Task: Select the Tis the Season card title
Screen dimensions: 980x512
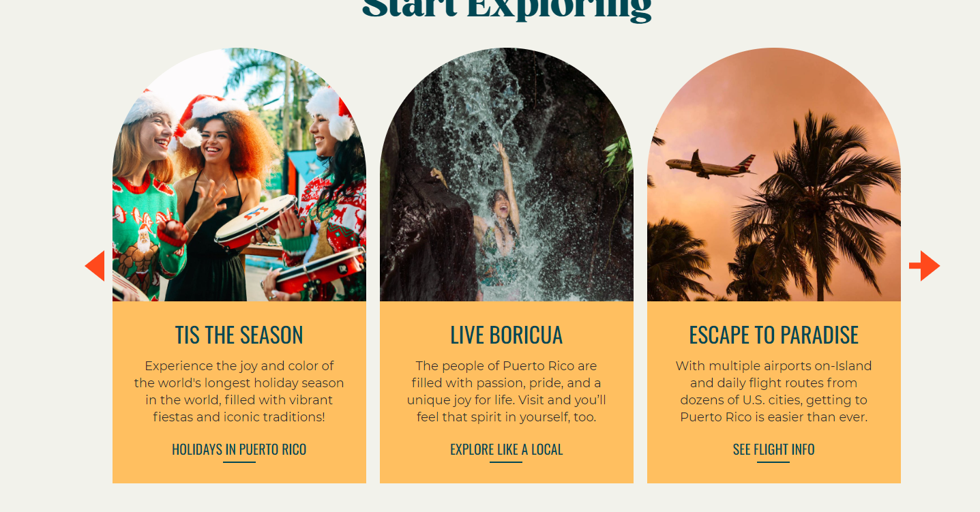Action: 239,335
